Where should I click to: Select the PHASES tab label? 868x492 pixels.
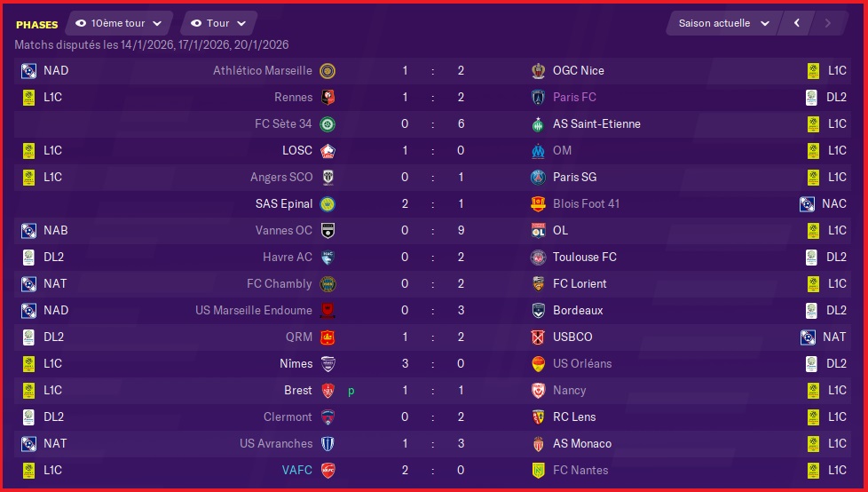[37, 25]
